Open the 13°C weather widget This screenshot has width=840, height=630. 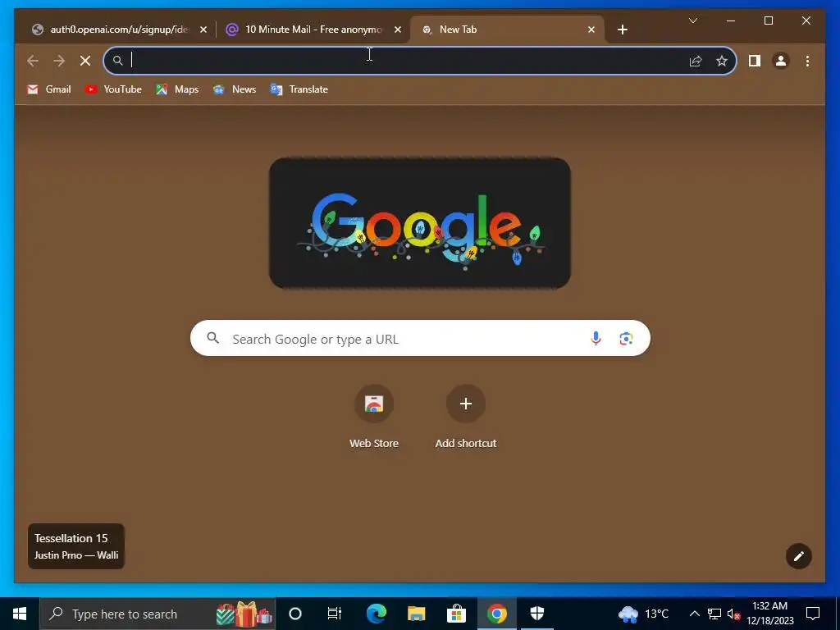(643, 614)
